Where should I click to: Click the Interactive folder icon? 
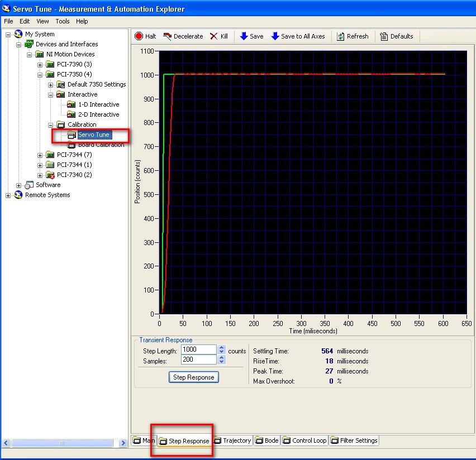click(61, 94)
